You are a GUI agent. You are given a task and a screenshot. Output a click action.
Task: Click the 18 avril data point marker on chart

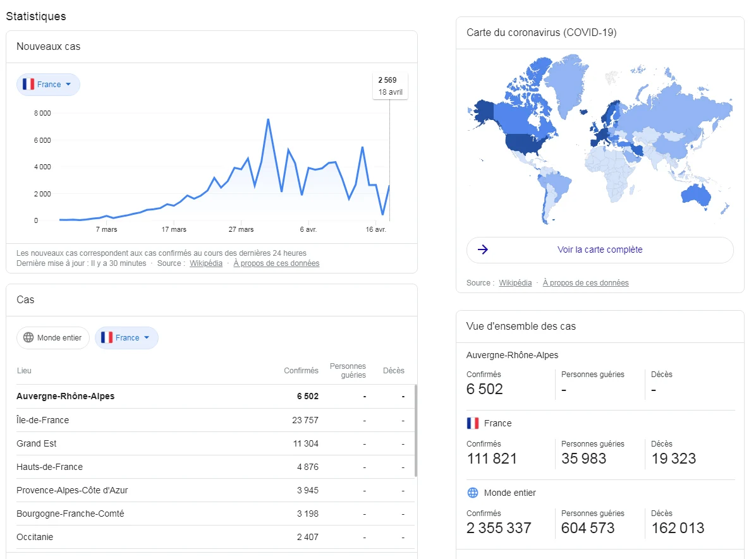(x=389, y=185)
